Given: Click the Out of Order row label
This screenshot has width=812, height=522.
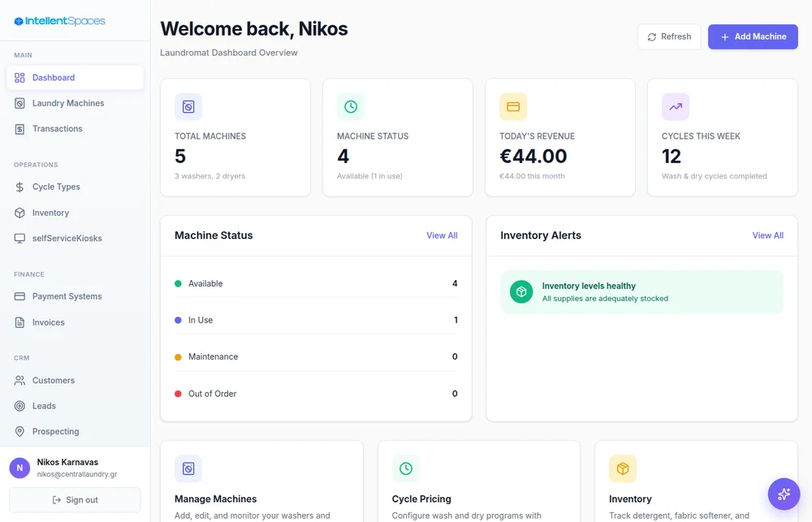Looking at the screenshot, I should click(212, 394).
